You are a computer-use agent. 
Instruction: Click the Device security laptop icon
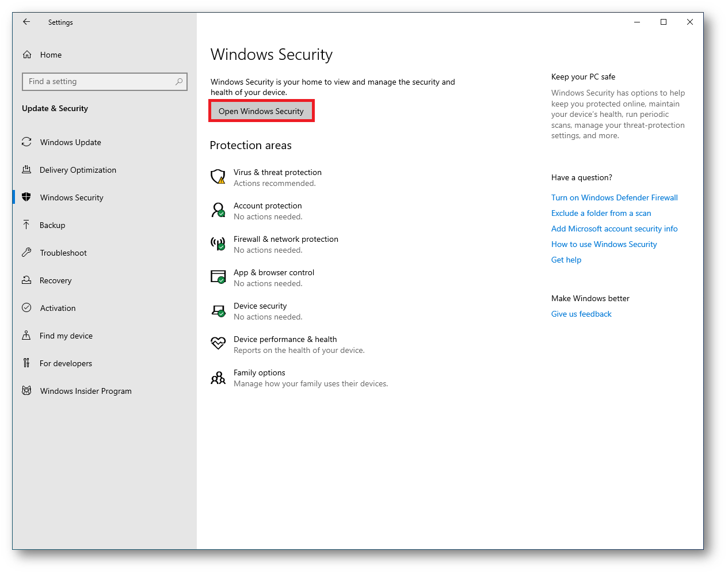tap(218, 311)
